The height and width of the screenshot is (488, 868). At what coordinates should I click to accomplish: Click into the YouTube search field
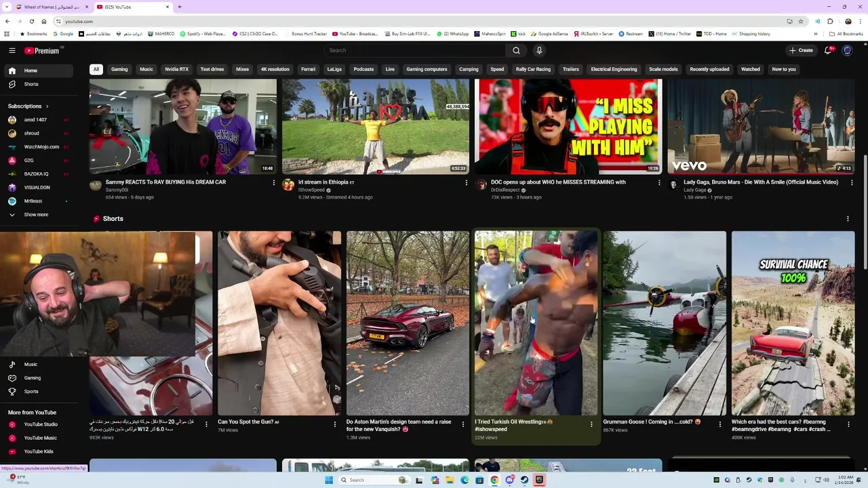point(415,50)
